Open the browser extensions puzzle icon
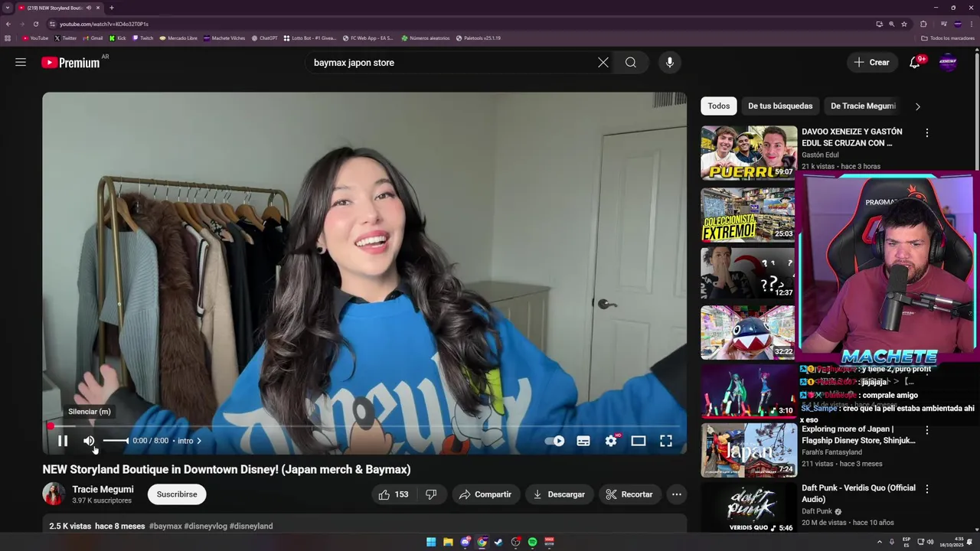This screenshot has width=980, height=551. point(923,24)
